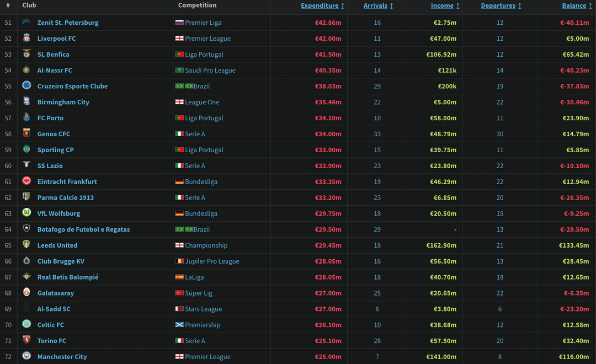Open the VfL Wolfsburg club link
The image size is (596, 364).
(x=58, y=214)
